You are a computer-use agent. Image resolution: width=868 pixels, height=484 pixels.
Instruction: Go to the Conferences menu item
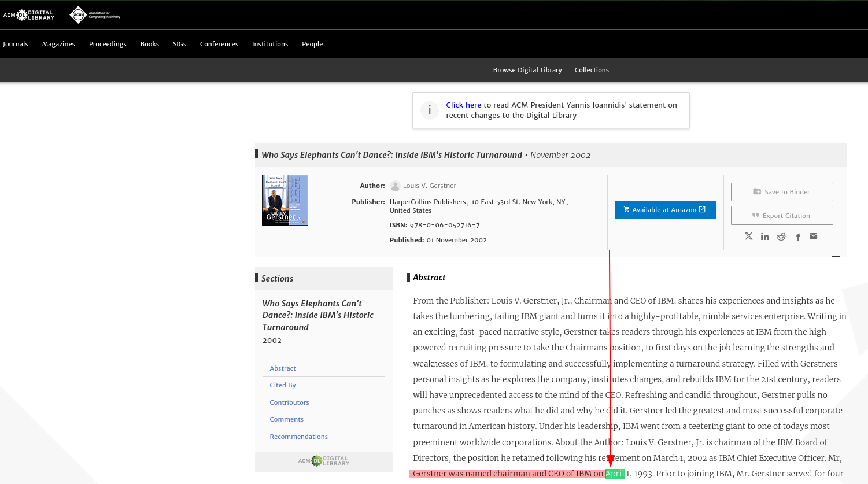(x=219, y=44)
